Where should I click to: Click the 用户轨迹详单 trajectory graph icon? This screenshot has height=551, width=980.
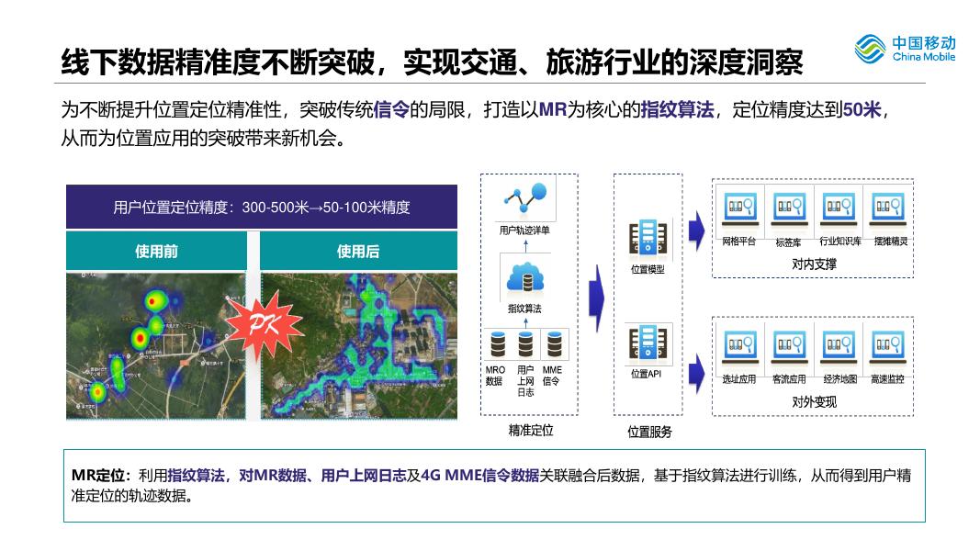[525, 198]
